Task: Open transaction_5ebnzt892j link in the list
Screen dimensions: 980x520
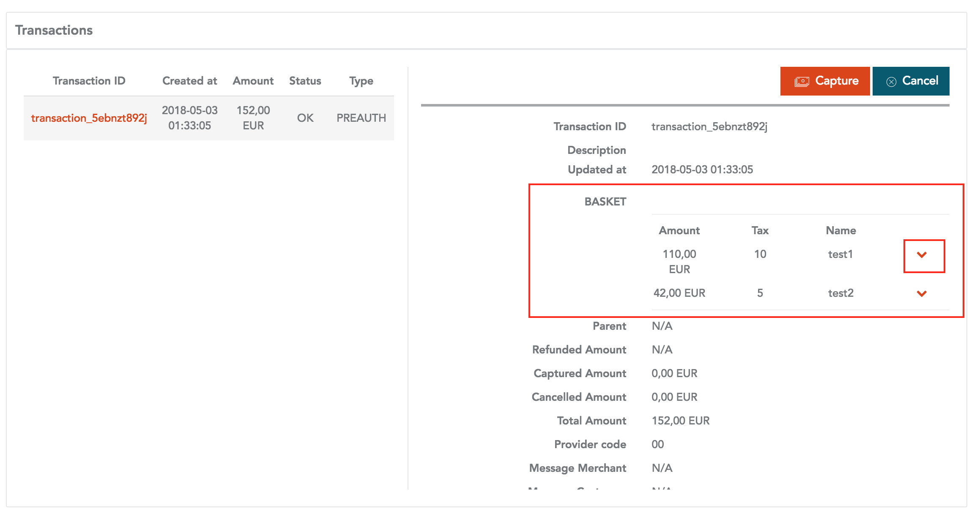Action: [x=89, y=118]
